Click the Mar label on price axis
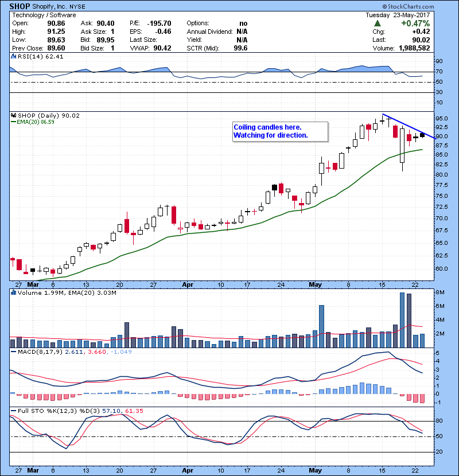The height and width of the screenshot is (476, 459). pos(33,285)
